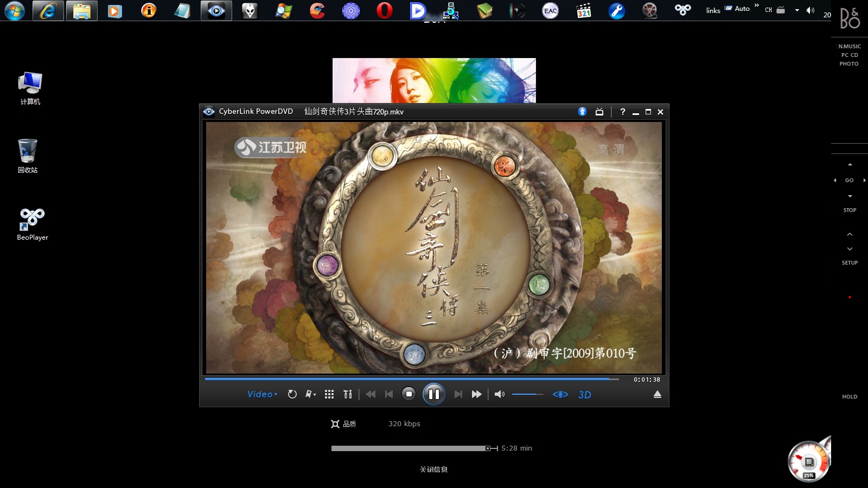This screenshot has width=868, height=488.
Task: Open the network computers icon
Action: (x=451, y=10)
